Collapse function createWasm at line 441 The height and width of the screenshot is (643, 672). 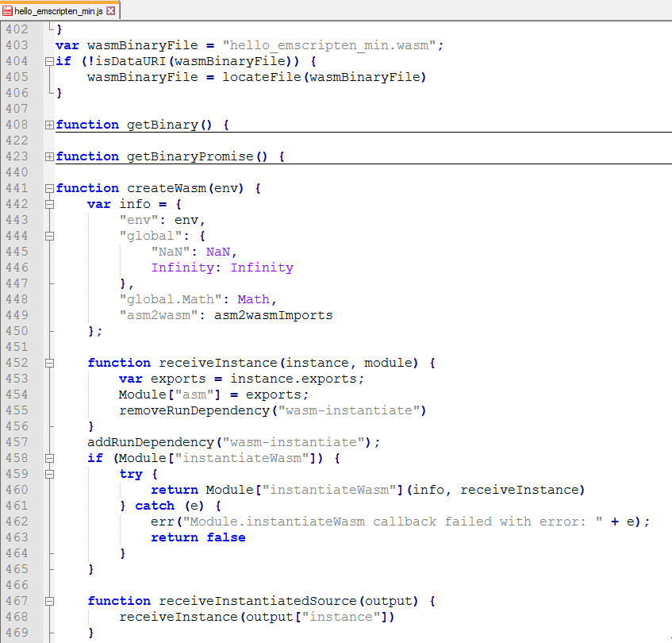[x=49, y=188]
